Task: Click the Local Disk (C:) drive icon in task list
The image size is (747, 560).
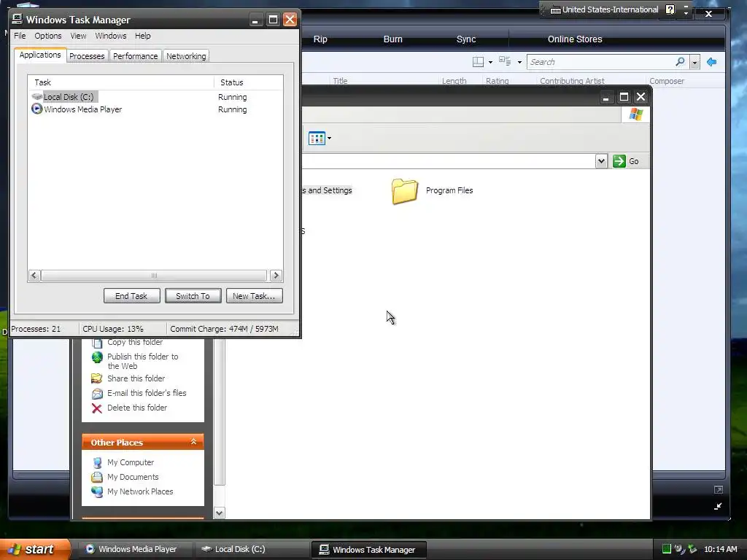Action: tap(36, 97)
